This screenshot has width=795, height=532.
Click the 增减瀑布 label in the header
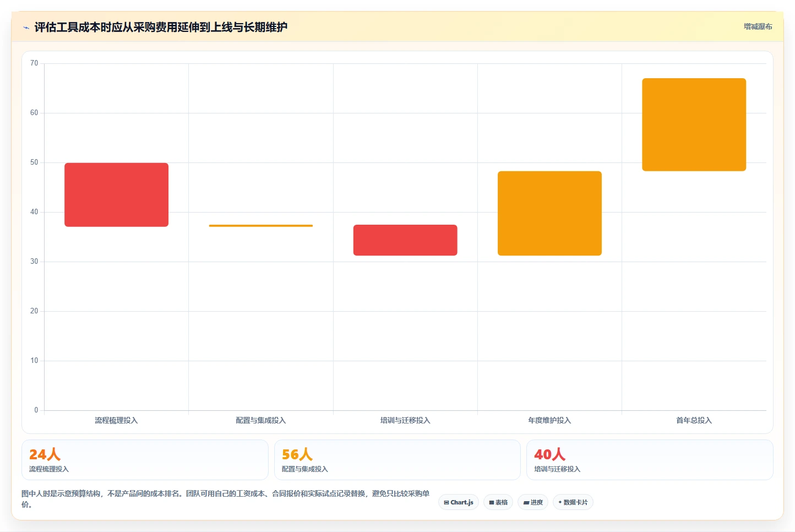pos(758,26)
